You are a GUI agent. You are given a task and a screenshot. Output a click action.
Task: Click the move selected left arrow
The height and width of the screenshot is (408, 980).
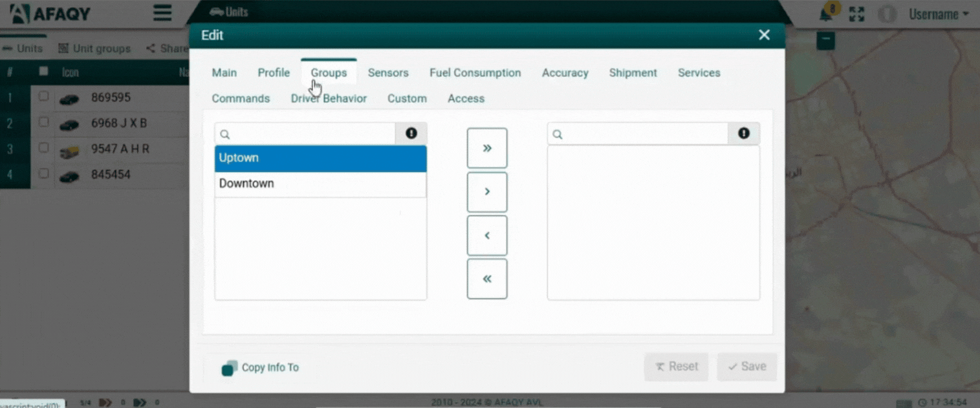(487, 235)
